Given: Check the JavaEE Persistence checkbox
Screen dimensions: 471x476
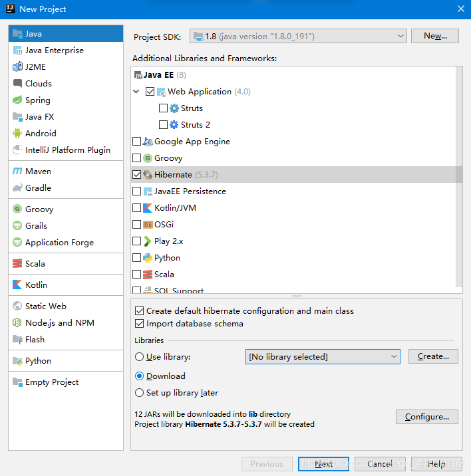Looking at the screenshot, I should (x=137, y=191).
